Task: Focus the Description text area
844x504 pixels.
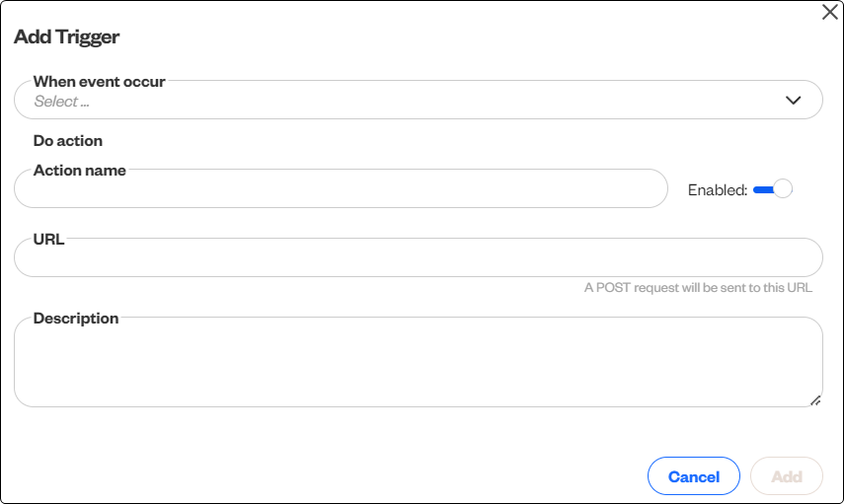Action: [418, 363]
